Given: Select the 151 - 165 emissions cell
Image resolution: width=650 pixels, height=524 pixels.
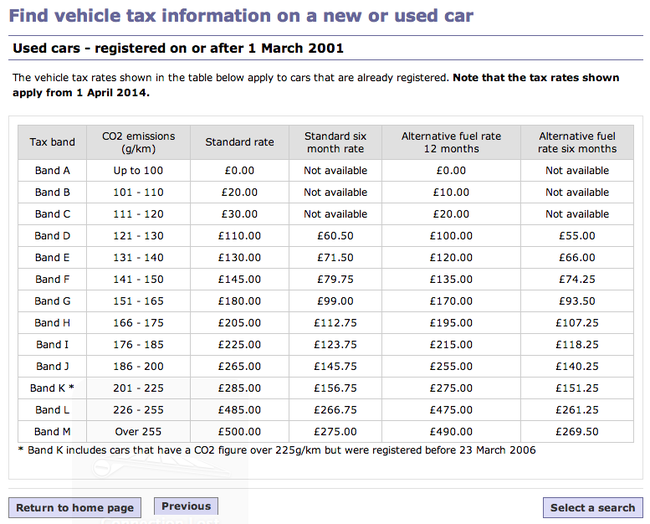Looking at the screenshot, I should 140,301.
